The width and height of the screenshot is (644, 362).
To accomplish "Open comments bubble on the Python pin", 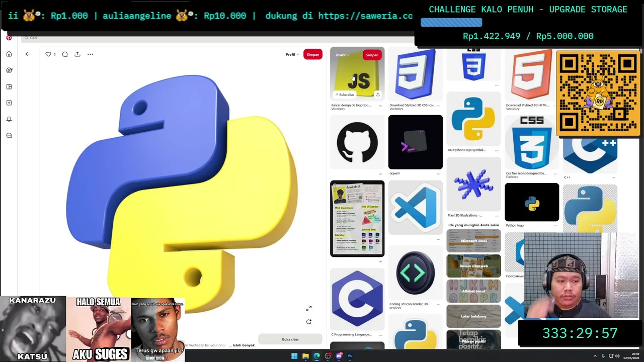I will point(65,54).
